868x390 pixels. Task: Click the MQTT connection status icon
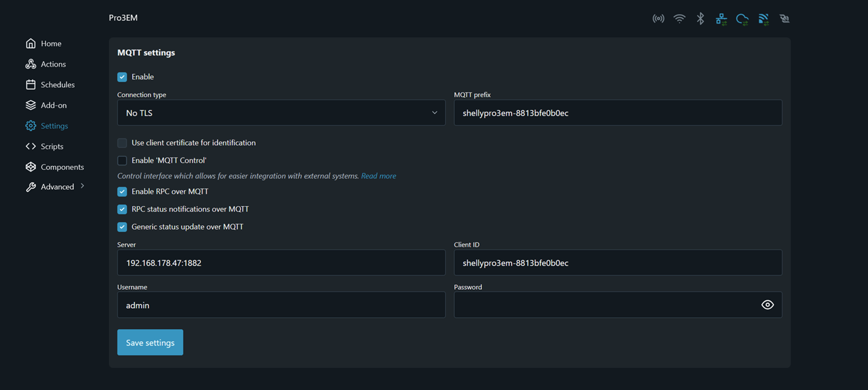tap(763, 19)
